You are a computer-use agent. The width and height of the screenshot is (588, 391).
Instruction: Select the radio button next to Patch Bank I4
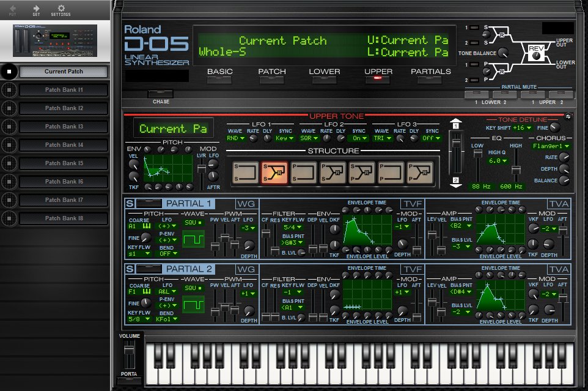9,145
